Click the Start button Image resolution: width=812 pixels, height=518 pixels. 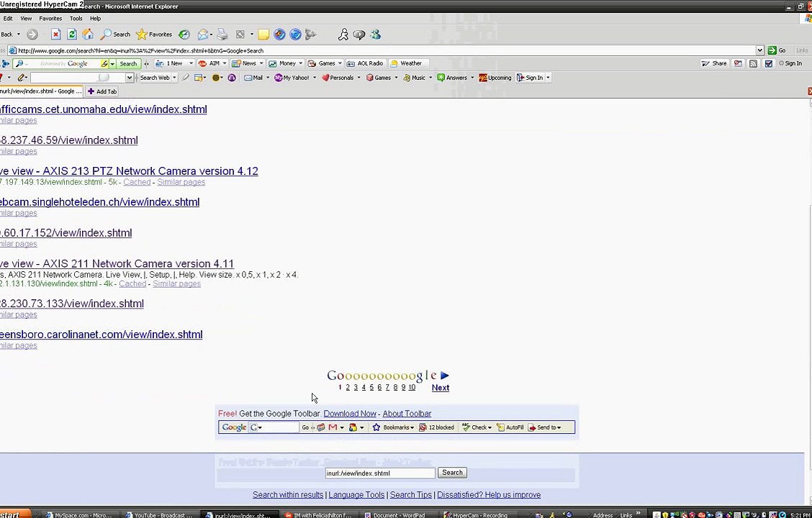tap(16, 515)
